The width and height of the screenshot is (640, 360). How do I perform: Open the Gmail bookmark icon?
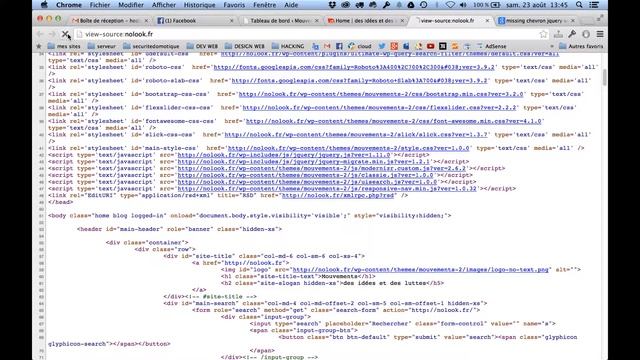pos(327,47)
